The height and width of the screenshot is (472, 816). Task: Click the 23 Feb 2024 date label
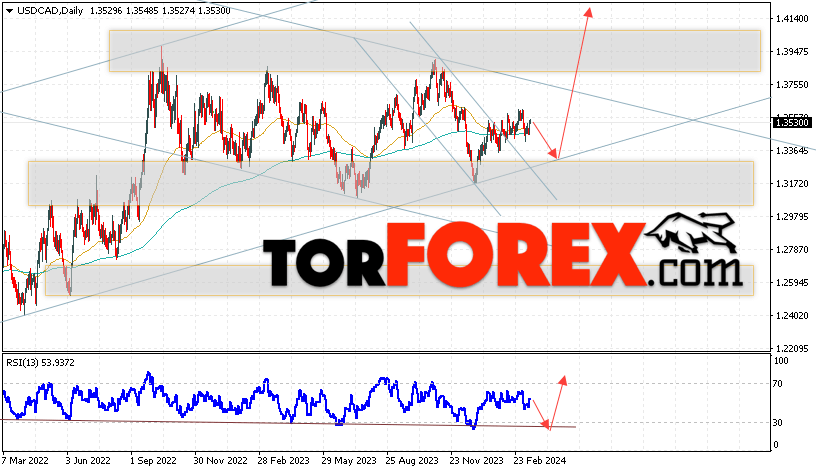pyautogui.click(x=540, y=461)
